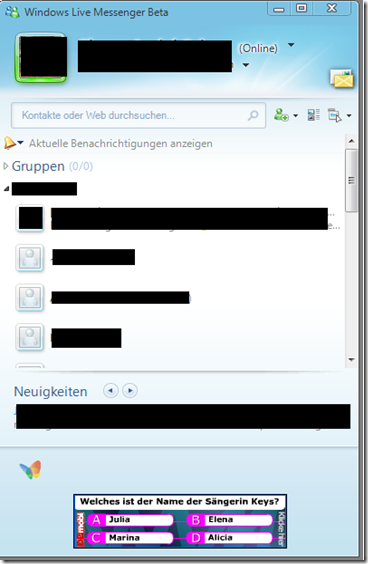
Task: Show Aktuelle Benachrichtigungen anzeigen
Action: [x=121, y=144]
